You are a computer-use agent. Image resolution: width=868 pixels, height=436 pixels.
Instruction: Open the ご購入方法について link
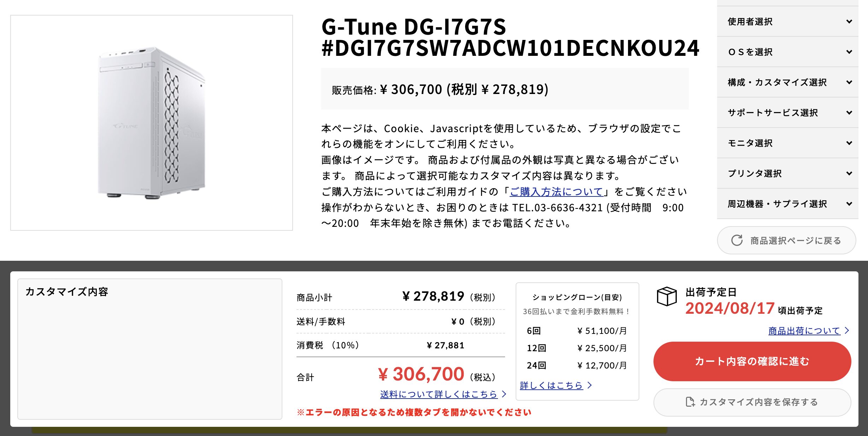click(556, 192)
